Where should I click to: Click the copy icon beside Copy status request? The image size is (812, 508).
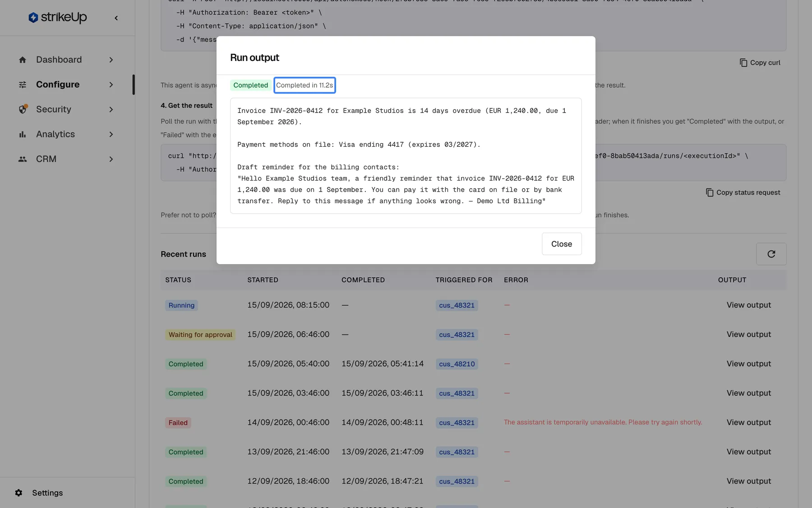tap(709, 192)
